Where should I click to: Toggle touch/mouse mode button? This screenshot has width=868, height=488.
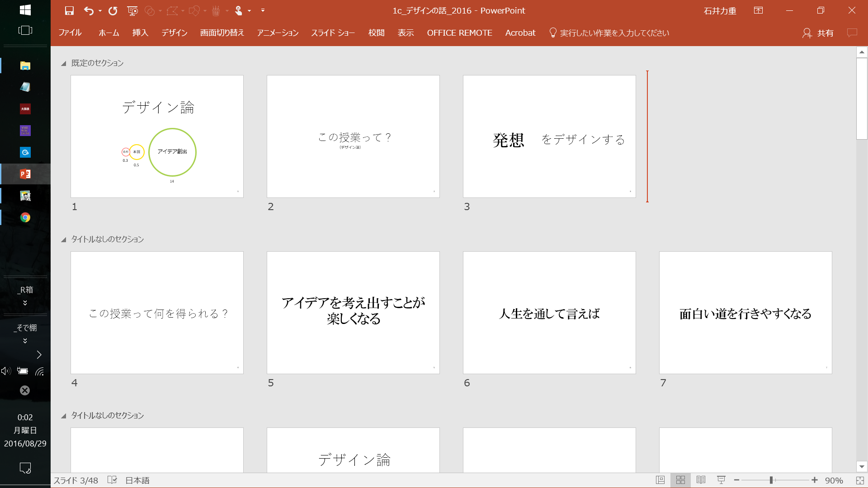[x=238, y=10]
